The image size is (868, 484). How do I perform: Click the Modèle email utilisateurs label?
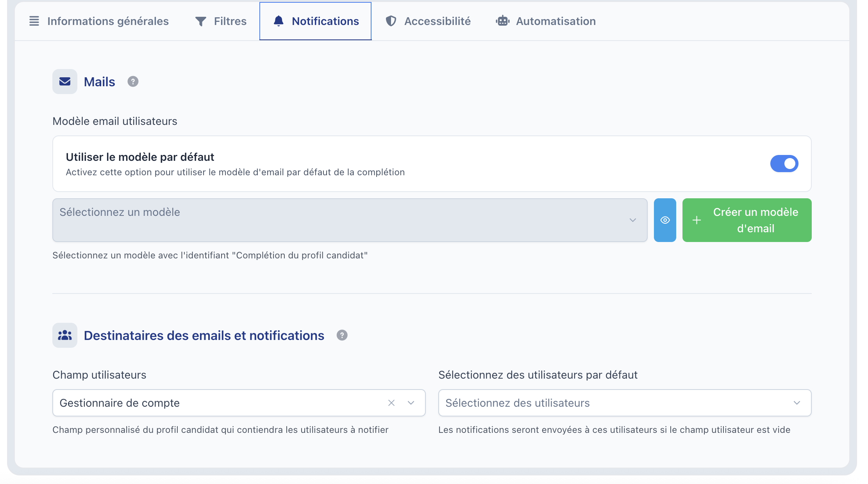115,121
